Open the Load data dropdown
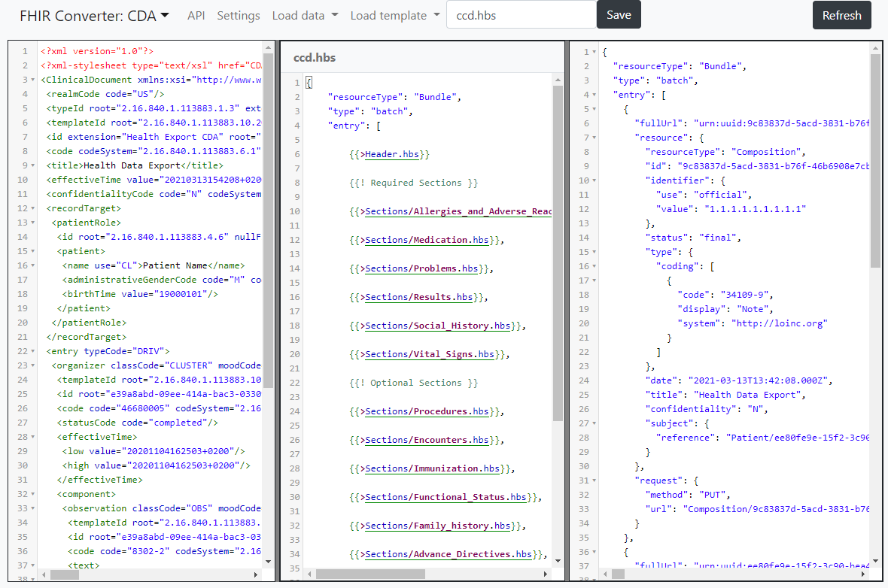 coord(305,15)
